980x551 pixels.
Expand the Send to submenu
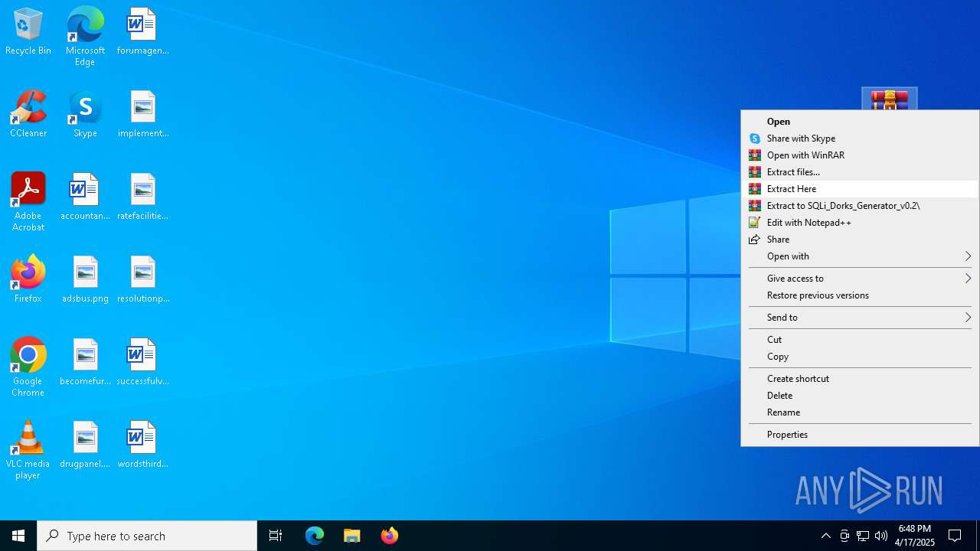coord(860,318)
